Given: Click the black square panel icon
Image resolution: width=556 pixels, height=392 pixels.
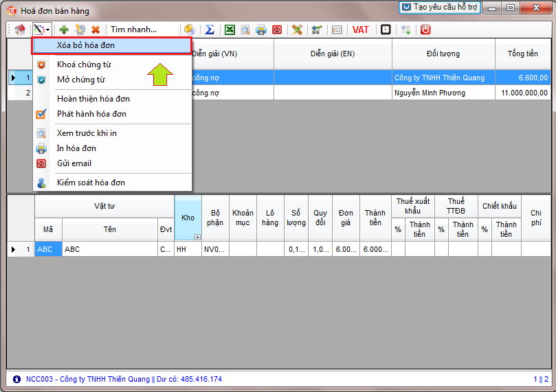Looking at the screenshot, I should click(x=386, y=30).
